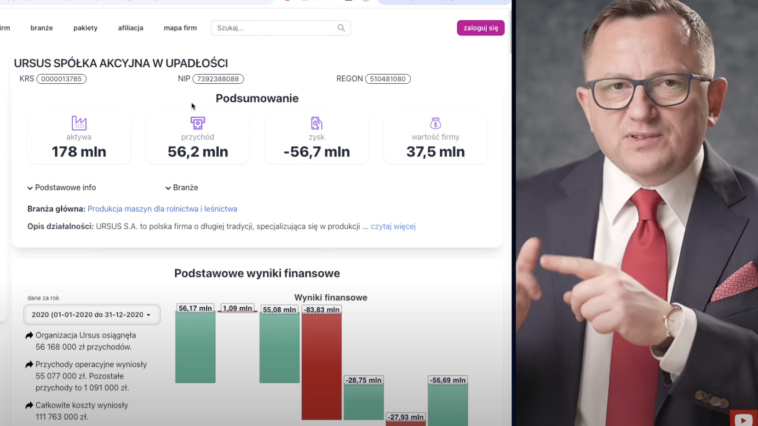This screenshot has height=426, width=758.
Task: Click the search magnifier icon
Action: point(341,28)
